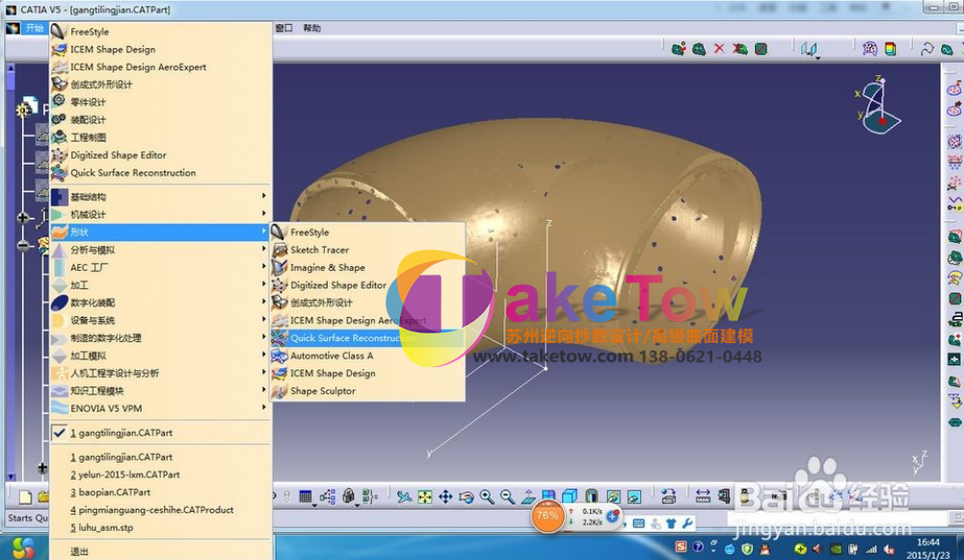Open the 帮助 menu
The height and width of the screenshot is (560, 964).
coord(311,28)
